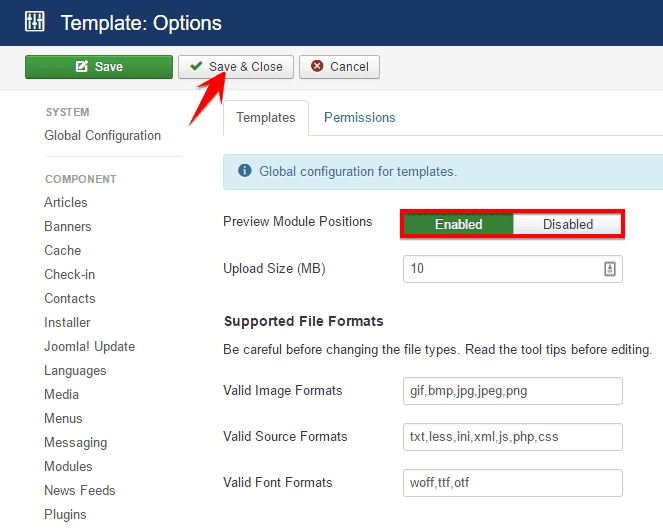Open the Media component options

click(x=61, y=394)
